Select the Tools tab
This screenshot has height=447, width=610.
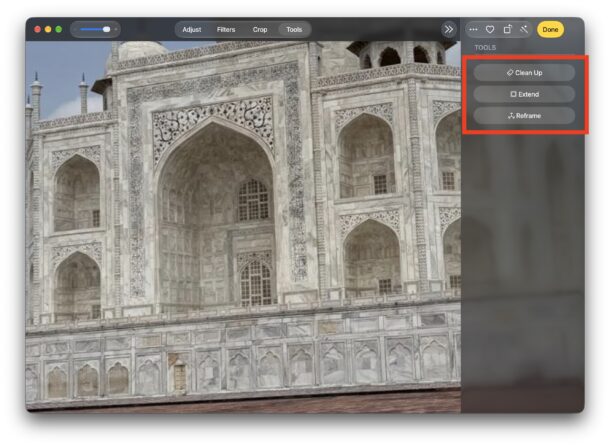point(294,30)
